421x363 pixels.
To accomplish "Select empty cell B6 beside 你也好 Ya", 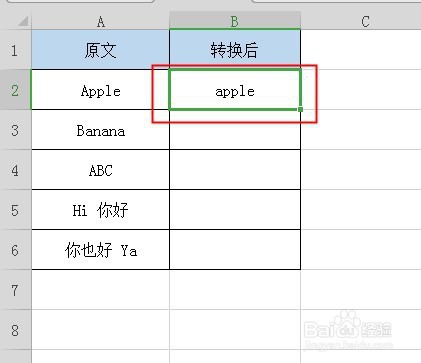I will click(235, 250).
